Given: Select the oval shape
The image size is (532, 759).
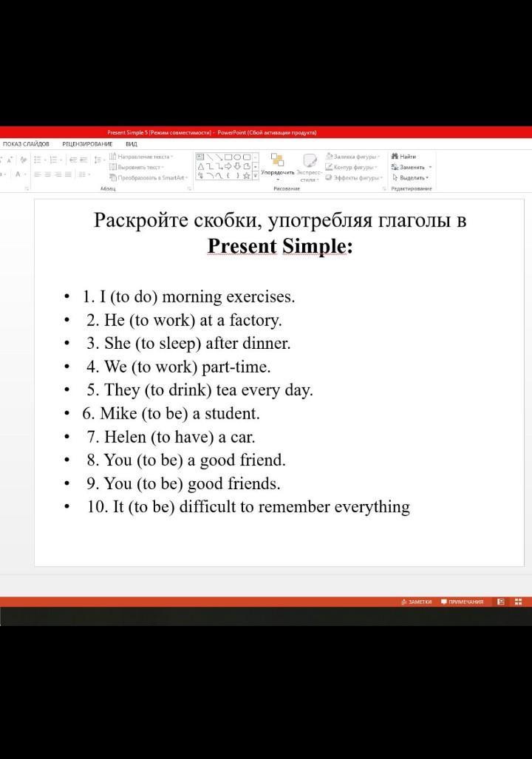Looking at the screenshot, I should 237,157.
